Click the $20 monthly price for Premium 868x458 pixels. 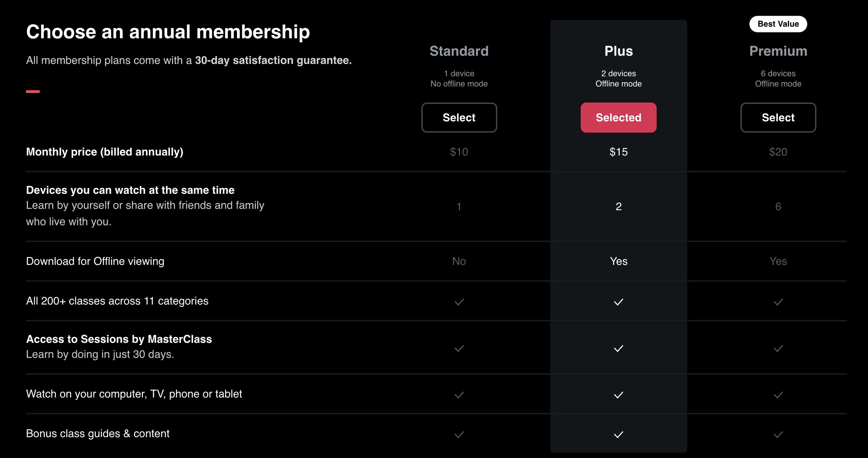778,152
